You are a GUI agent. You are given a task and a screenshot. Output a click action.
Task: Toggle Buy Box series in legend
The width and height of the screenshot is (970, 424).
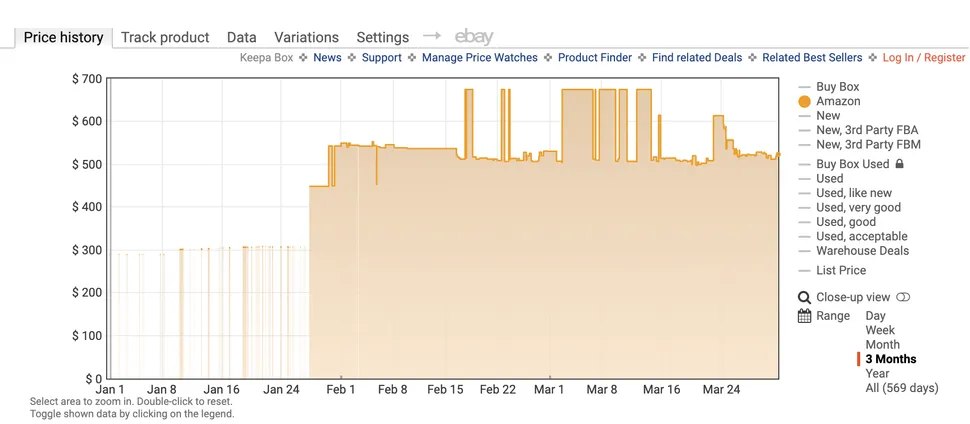[837, 87]
